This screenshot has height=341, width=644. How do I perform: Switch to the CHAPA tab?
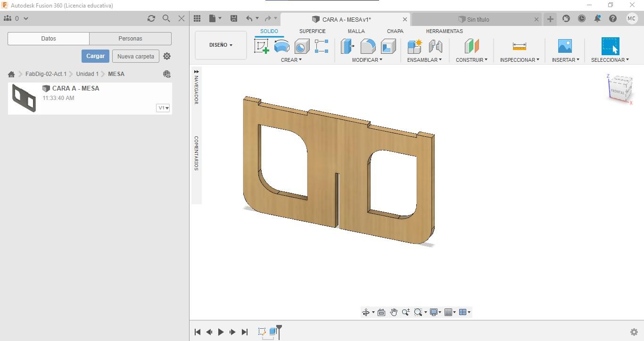(x=395, y=31)
